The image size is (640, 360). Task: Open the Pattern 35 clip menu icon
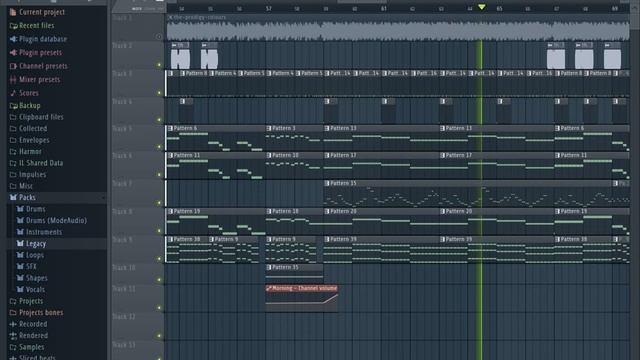point(269,267)
